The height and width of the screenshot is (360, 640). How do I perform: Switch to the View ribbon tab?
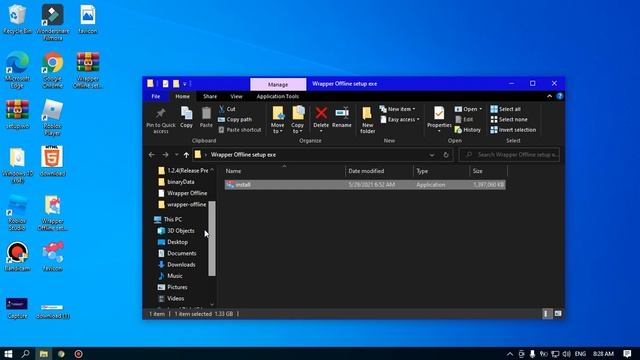pyautogui.click(x=236, y=96)
